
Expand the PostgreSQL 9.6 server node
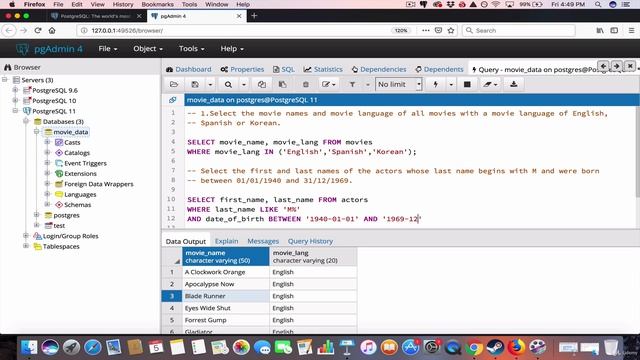[16, 90]
